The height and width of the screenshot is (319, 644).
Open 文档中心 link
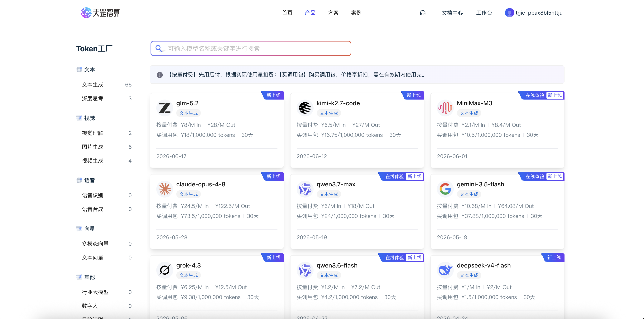point(452,13)
